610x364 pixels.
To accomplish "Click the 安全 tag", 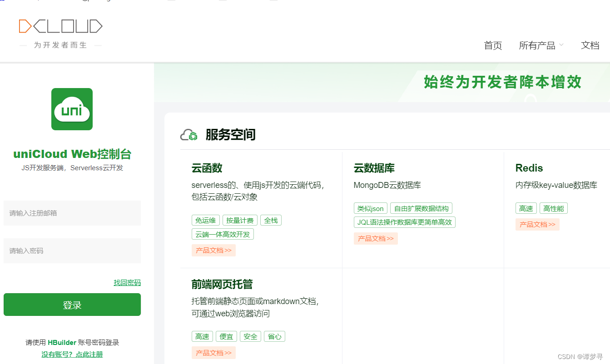I will coord(250,336).
